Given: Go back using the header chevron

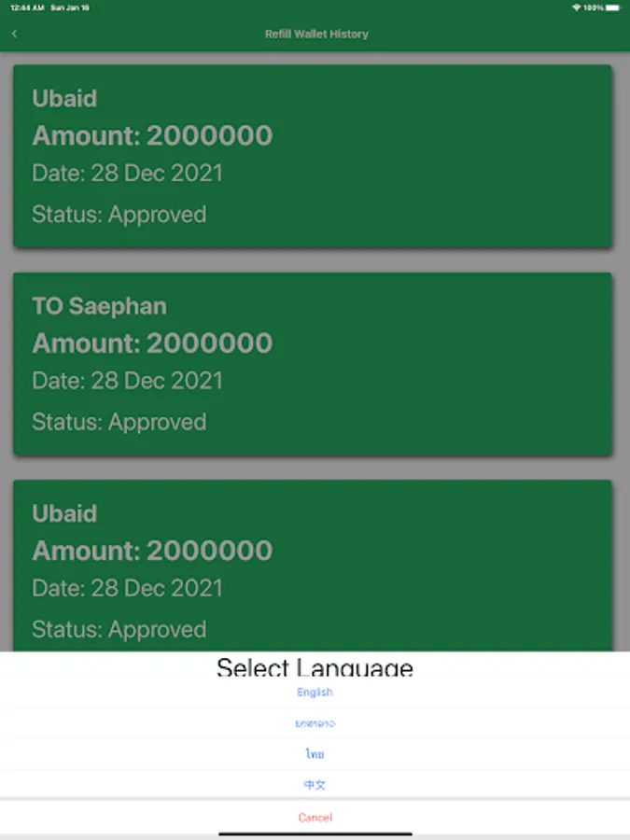Looking at the screenshot, I should pyautogui.click(x=14, y=34).
